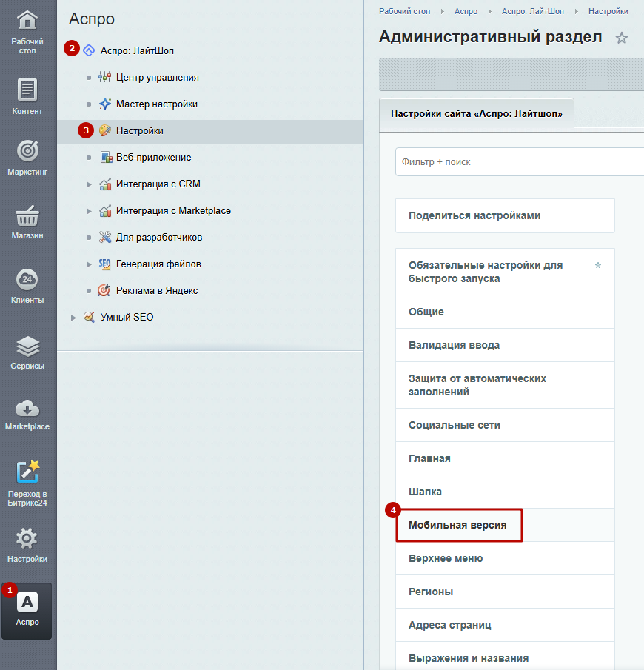The width and height of the screenshot is (644, 670).
Task: Open the Адреса страниц settings section
Action: pyautogui.click(x=505, y=625)
